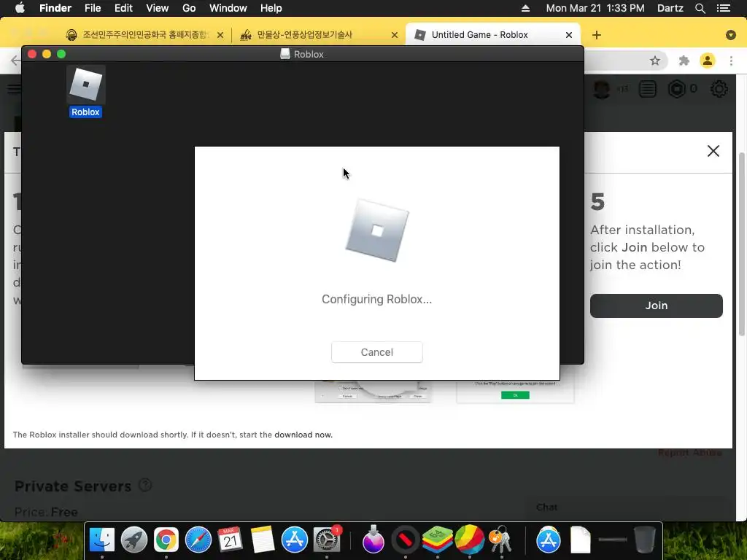Open Roblox settings gear on webpage
Image resolution: width=747 pixels, height=560 pixels.
click(719, 89)
